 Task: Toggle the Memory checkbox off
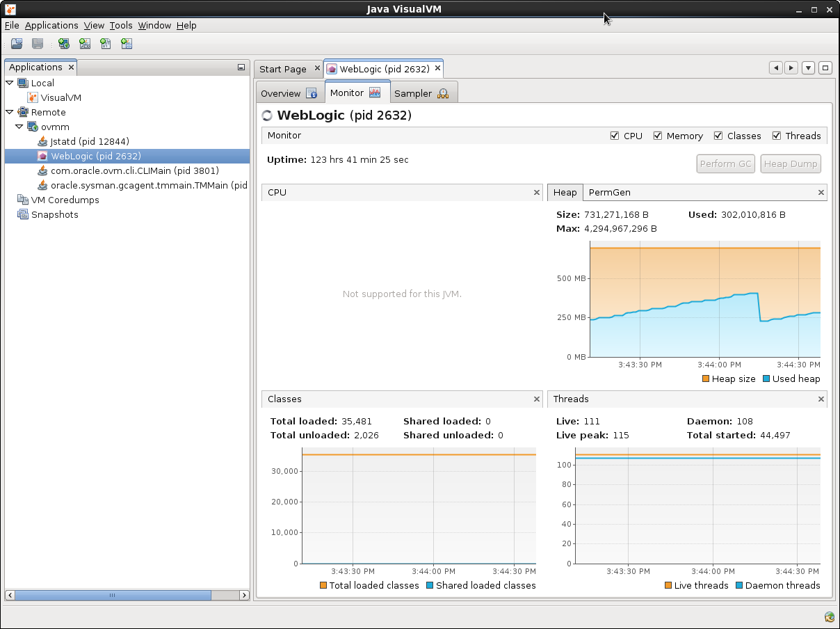[658, 136]
